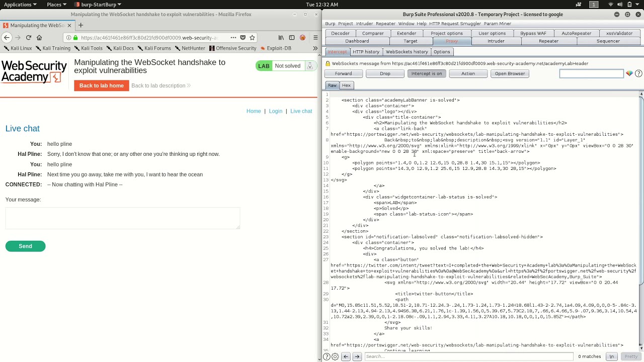Switch to Comparer tab
The height and width of the screenshot is (362, 644).
(373, 33)
